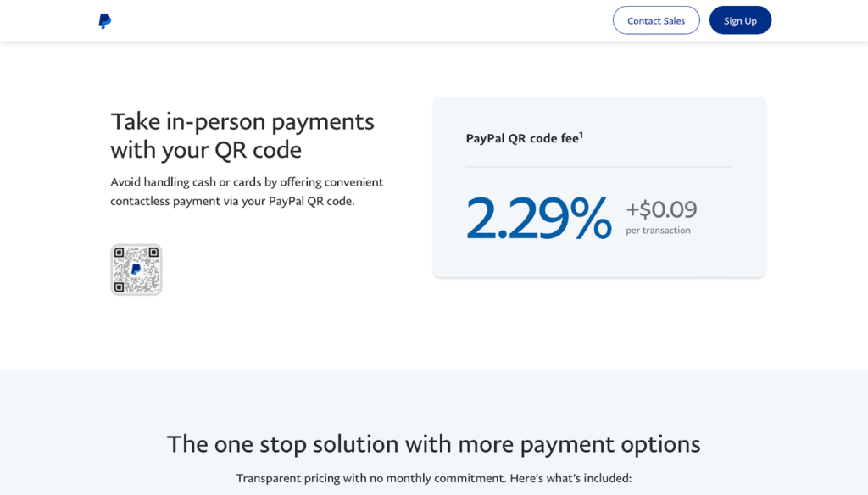The image size is (868, 495).
Task: Click the 'Avoid handling cash or cards' paragraph
Action: point(247,182)
